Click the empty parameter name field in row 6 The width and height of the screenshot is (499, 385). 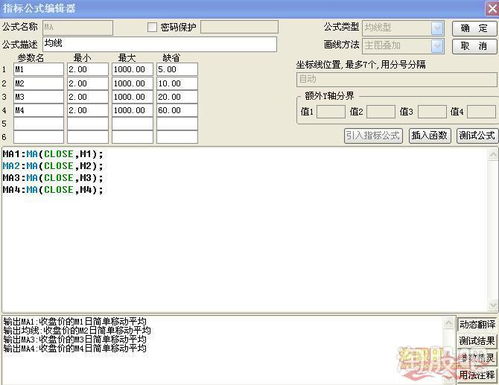point(39,137)
